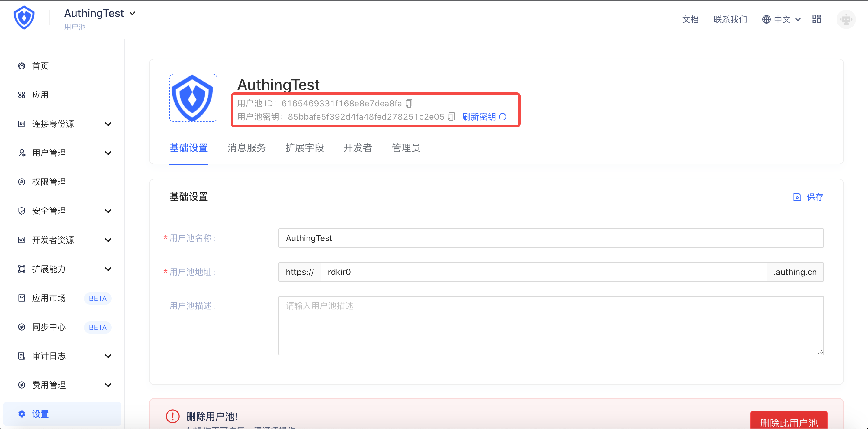Switch to the 扩展字段 tab

[304, 148]
